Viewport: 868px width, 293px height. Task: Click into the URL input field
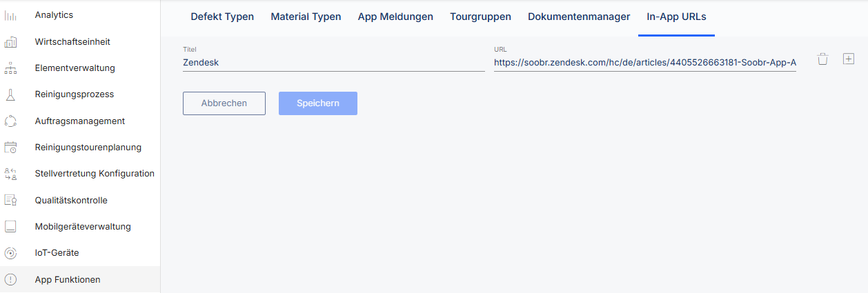[x=645, y=63]
